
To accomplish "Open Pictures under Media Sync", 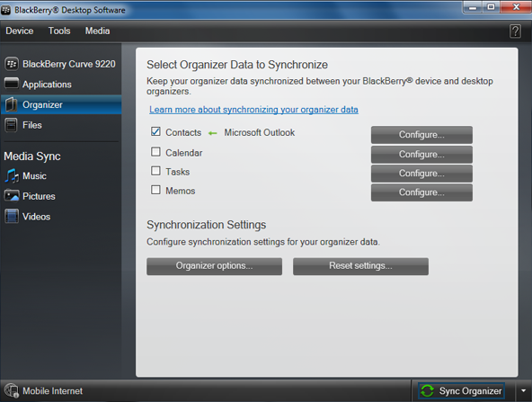I will tap(39, 197).
